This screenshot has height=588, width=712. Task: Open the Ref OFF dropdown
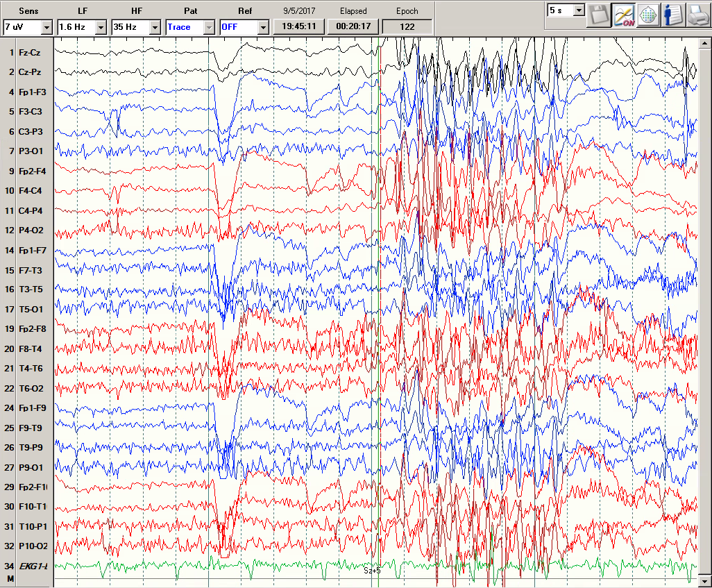pos(263,27)
